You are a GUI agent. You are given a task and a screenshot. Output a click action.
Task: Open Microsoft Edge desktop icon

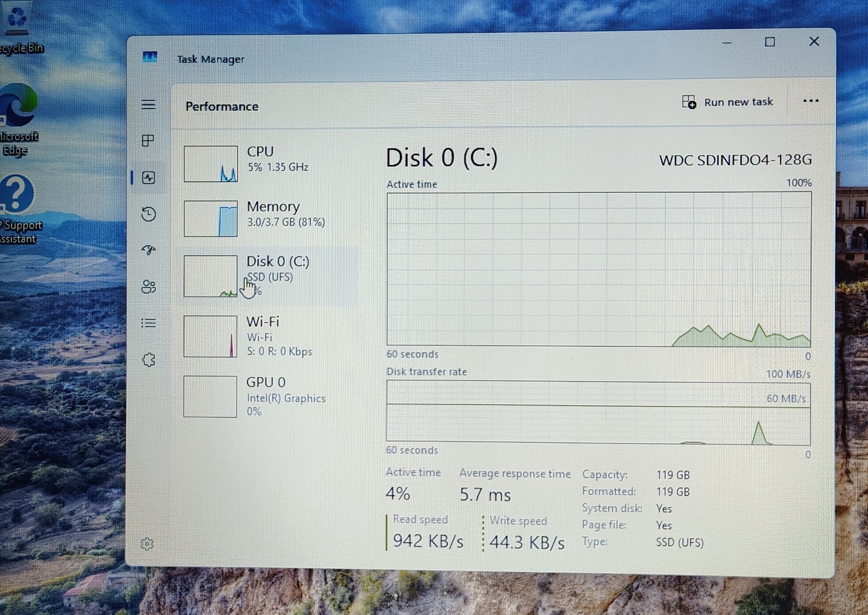point(18,121)
